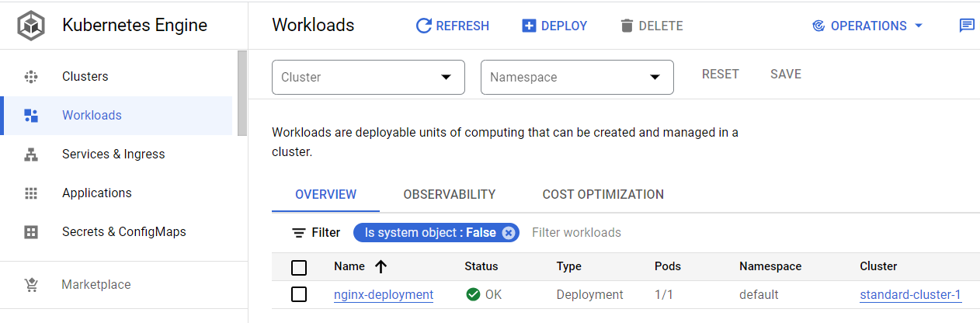Switch to the Overview tab
This screenshot has height=323, width=980.
click(x=326, y=194)
